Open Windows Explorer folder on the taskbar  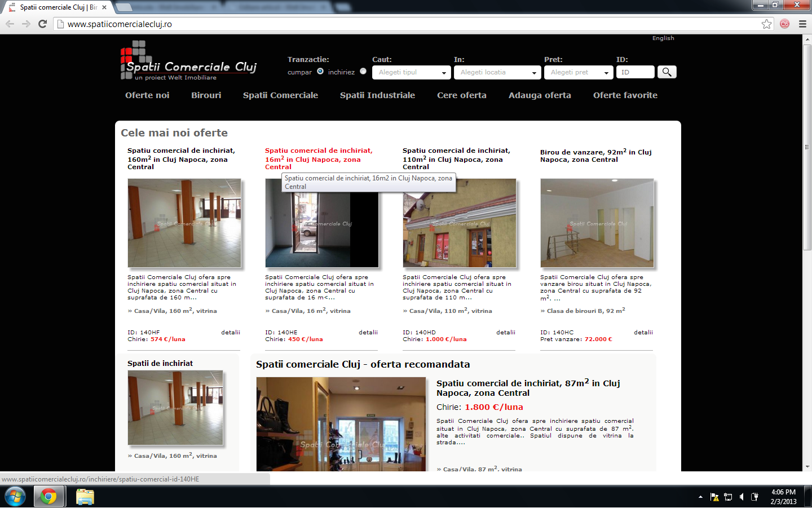pyautogui.click(x=85, y=497)
